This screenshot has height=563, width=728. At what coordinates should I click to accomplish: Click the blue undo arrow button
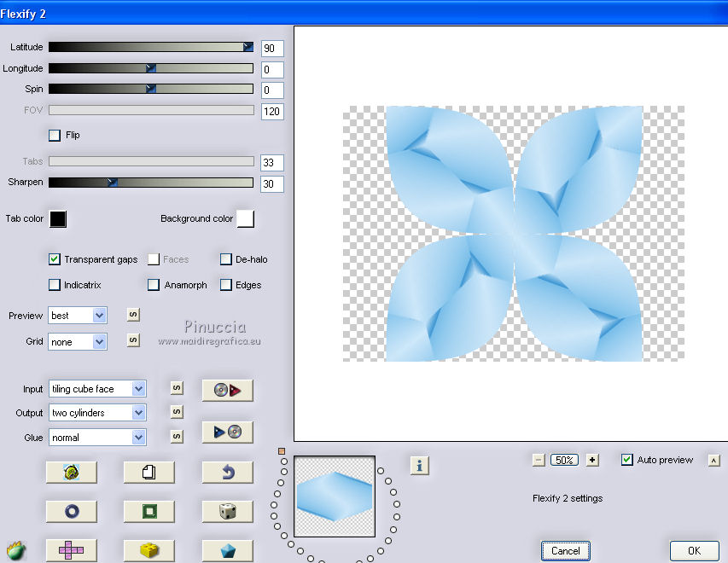[x=228, y=472]
